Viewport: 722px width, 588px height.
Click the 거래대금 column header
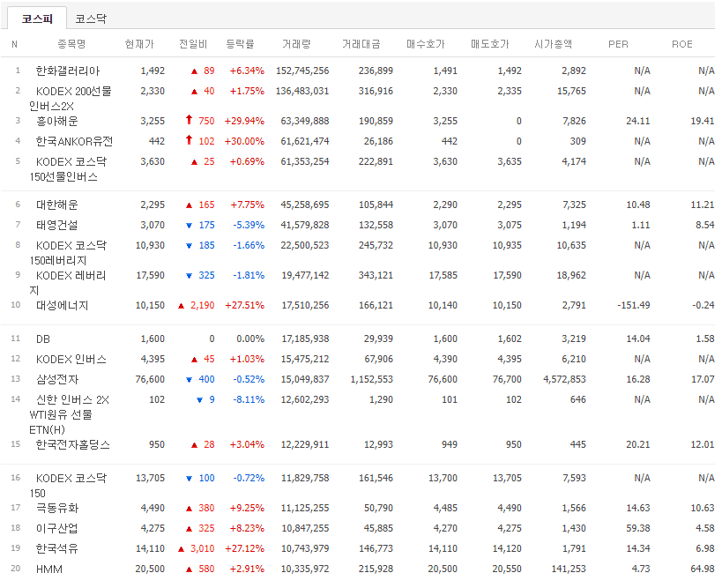[361, 44]
